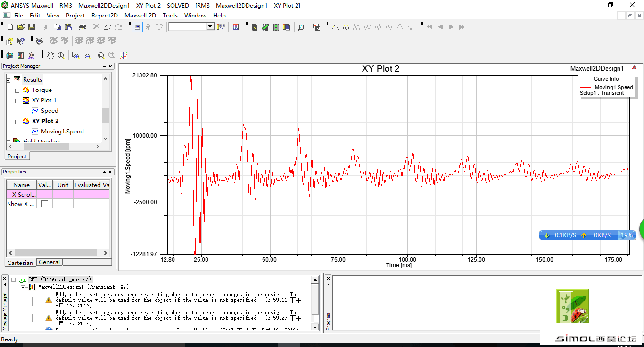Screen dimensions: 644x347
Task: Open the Q solution-type icon
Action: [235, 27]
